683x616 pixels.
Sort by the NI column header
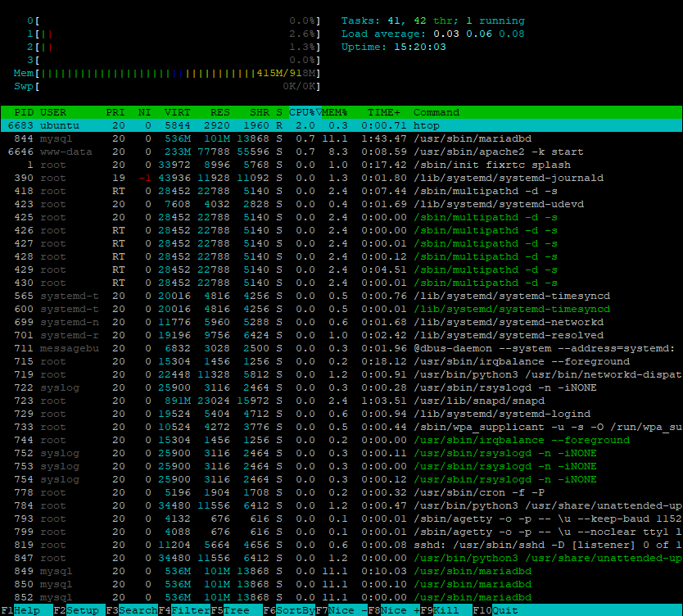[x=145, y=112]
